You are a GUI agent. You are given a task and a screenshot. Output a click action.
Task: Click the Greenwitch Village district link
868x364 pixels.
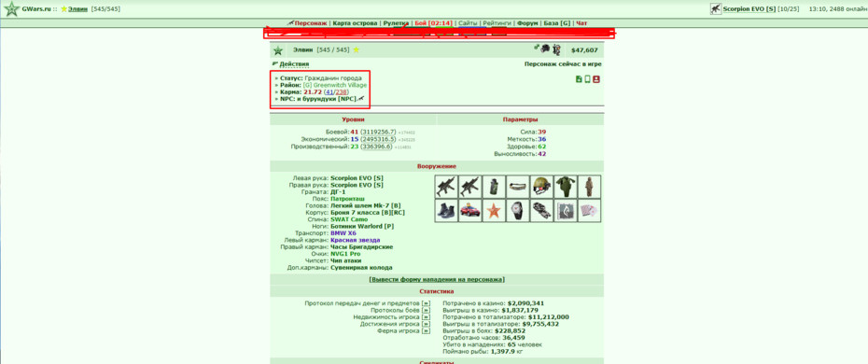[340, 85]
